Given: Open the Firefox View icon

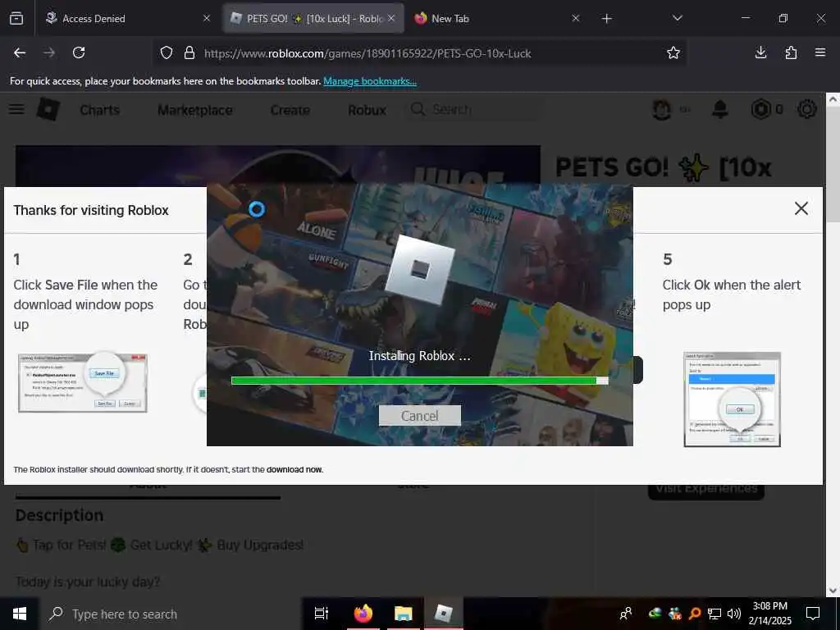Looking at the screenshot, I should tap(16, 18).
